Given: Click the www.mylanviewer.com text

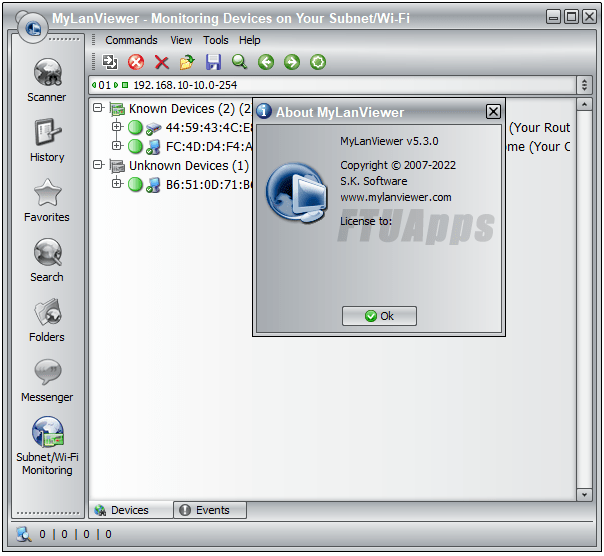Looking at the screenshot, I should point(396,197).
